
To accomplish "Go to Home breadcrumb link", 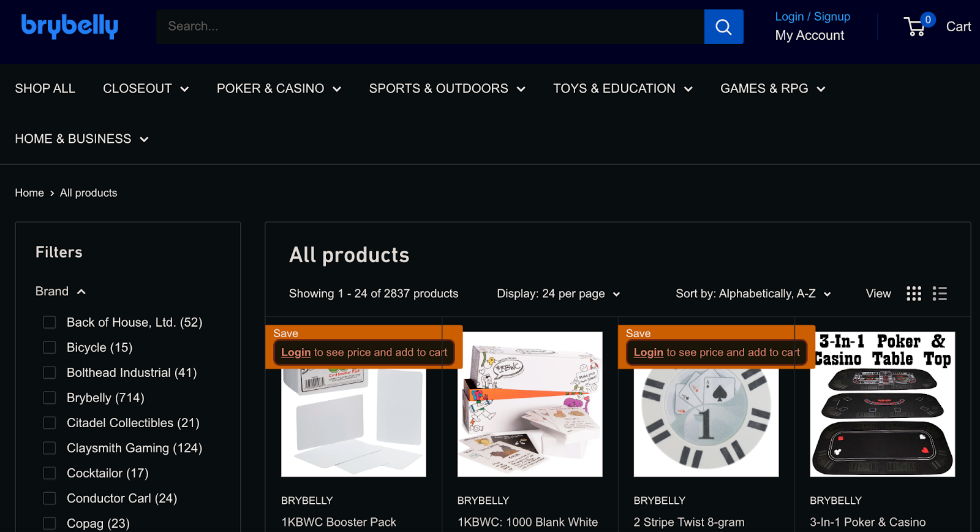I will pyautogui.click(x=29, y=193).
